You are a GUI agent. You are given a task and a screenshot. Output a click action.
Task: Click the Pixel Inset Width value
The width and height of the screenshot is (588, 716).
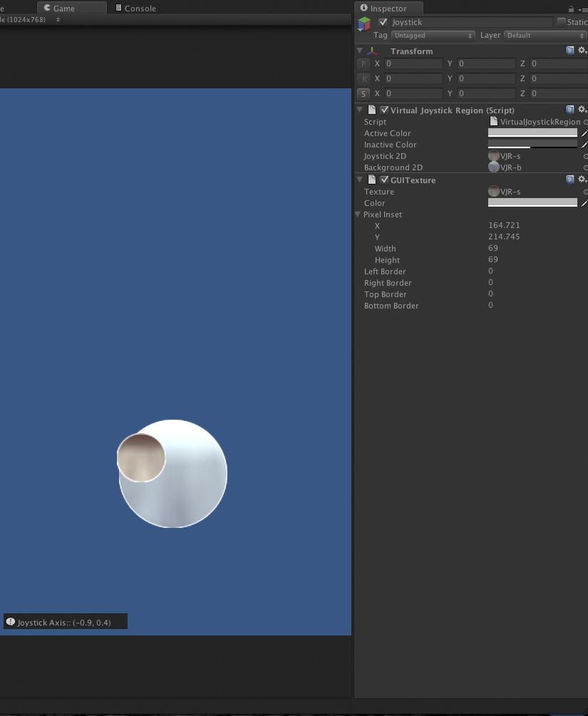pos(493,248)
